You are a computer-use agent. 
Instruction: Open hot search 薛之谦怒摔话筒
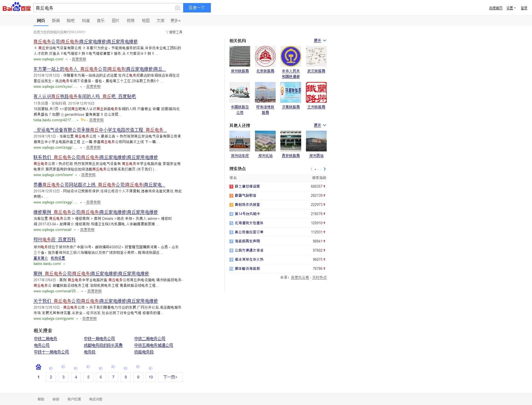tap(247, 186)
